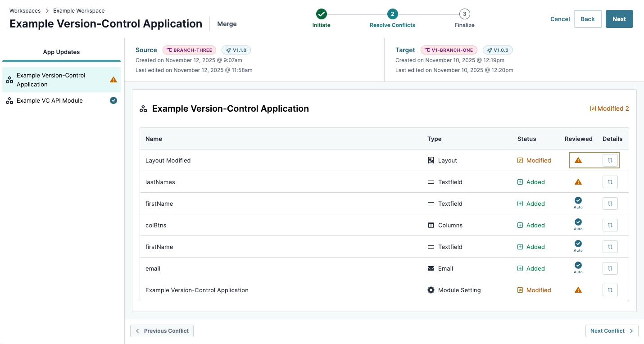Viewport: 644px width, 344px height.
Task: Toggle the Auto reviewed checkmark for firstName
Action: (578, 202)
